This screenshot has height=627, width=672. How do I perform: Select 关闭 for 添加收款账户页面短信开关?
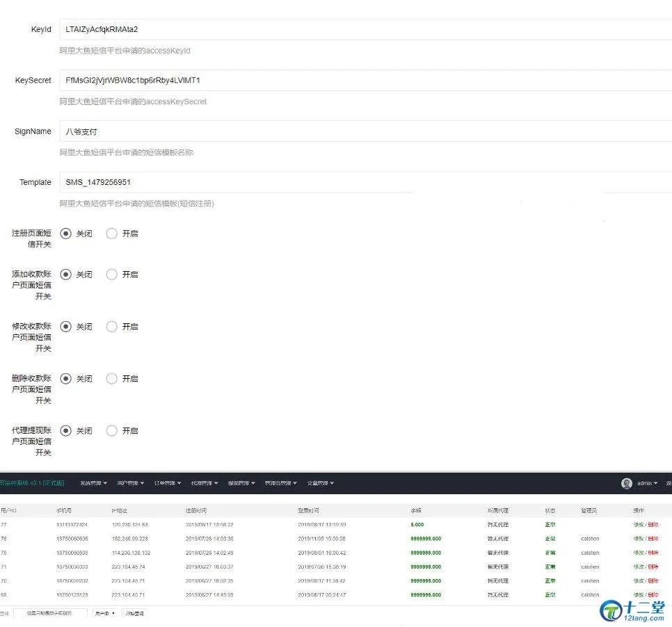[66, 275]
